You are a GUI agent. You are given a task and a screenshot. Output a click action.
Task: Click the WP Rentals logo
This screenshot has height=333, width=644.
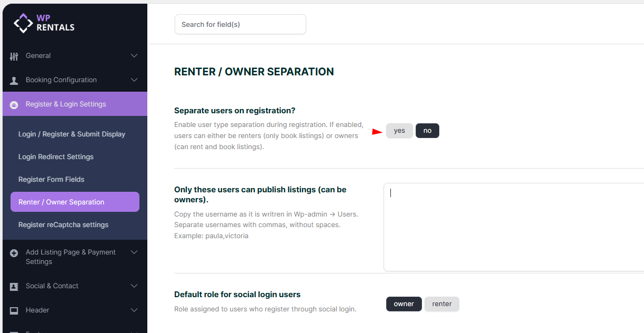tap(44, 23)
